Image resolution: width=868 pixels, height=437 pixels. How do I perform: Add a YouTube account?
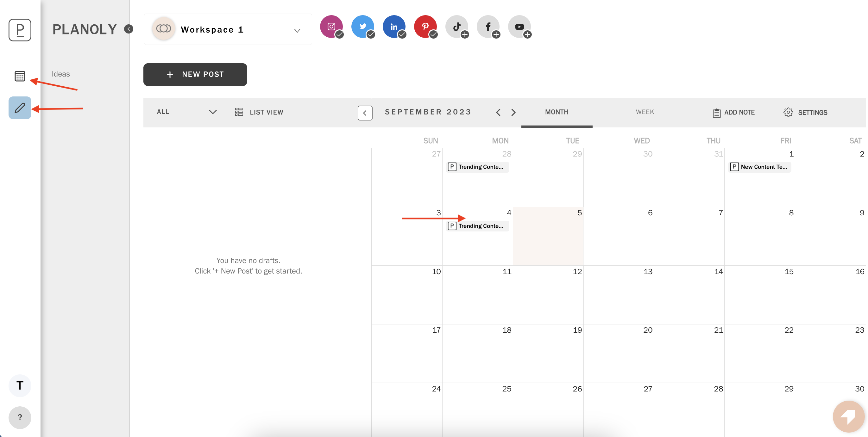point(519,27)
